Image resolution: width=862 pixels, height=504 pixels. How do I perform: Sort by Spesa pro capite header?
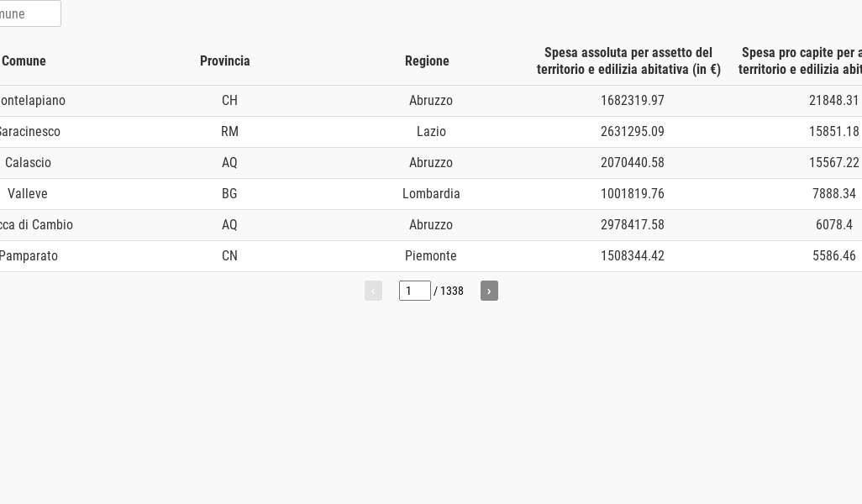pos(802,60)
